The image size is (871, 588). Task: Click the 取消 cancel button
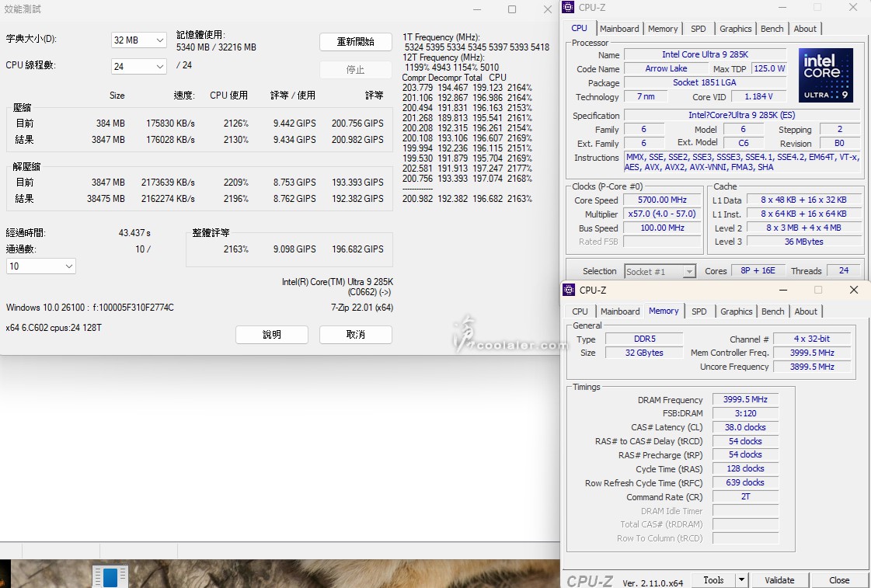pyautogui.click(x=356, y=334)
